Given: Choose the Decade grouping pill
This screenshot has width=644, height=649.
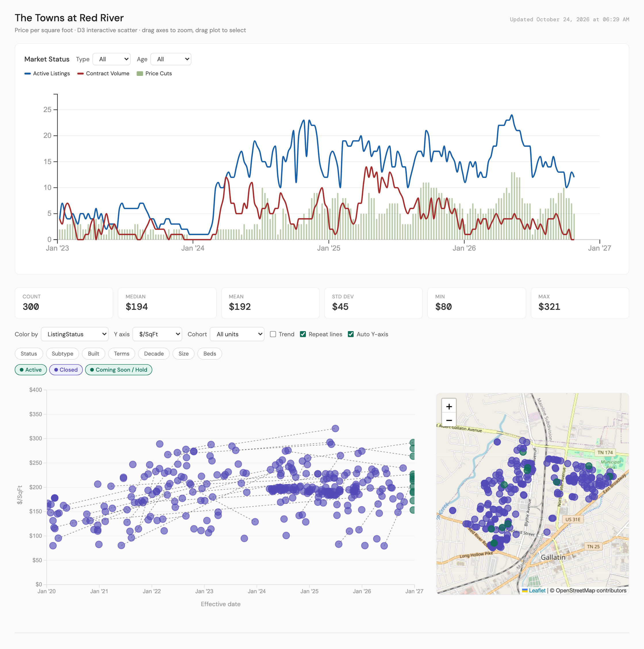Looking at the screenshot, I should pyautogui.click(x=154, y=354).
